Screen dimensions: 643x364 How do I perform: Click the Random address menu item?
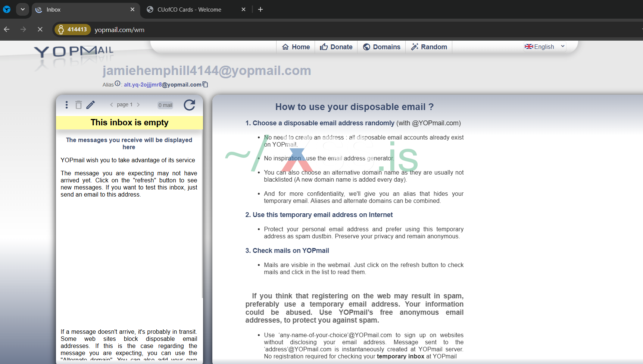tap(429, 47)
